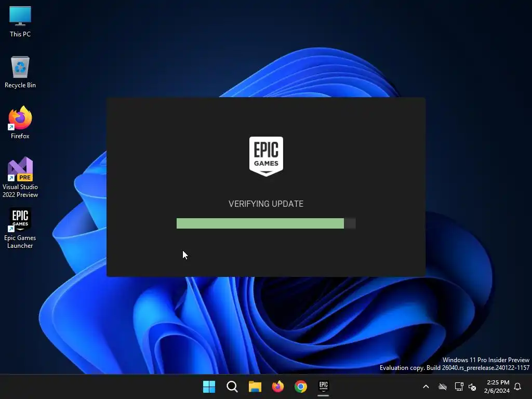Select the Visual Studio 2022 Preview shortcut

[x=20, y=178]
